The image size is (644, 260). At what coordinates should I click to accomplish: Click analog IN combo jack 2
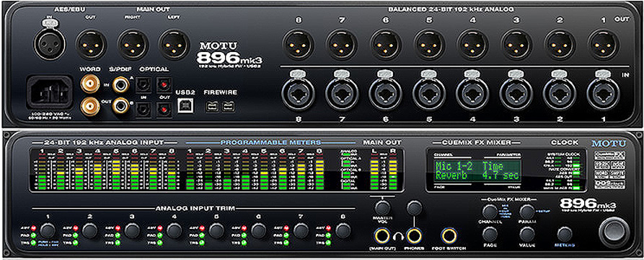click(x=560, y=94)
